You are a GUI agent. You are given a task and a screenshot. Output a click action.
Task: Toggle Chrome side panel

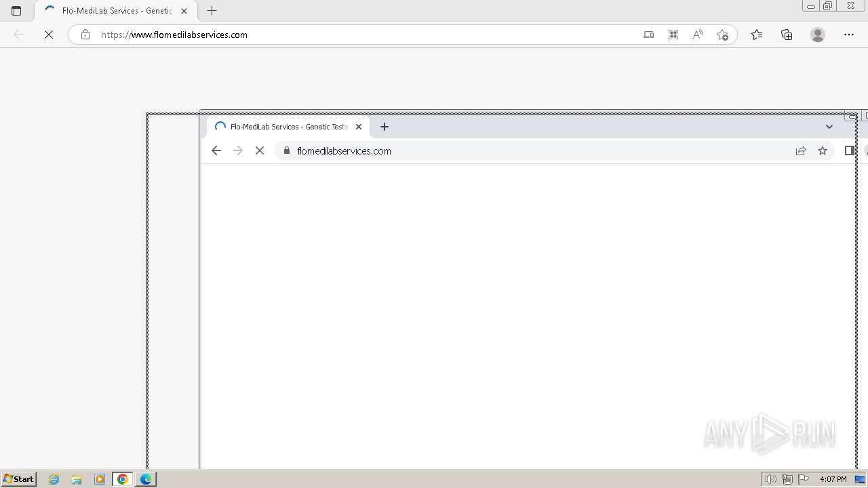click(x=849, y=150)
